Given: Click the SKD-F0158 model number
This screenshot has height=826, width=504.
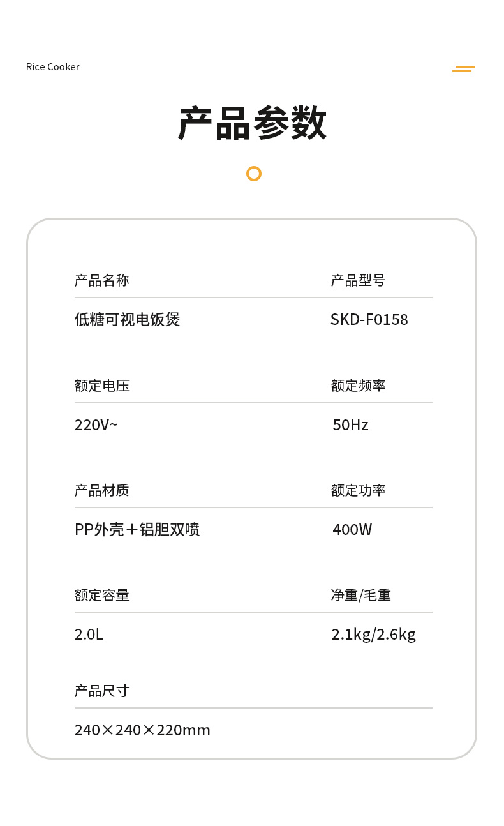Looking at the screenshot, I should [369, 319].
